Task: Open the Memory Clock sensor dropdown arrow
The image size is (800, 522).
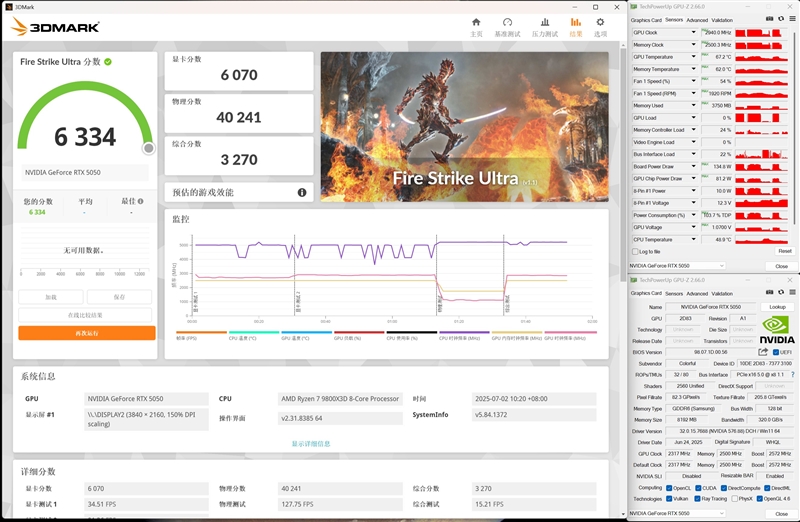Action: pos(693,44)
